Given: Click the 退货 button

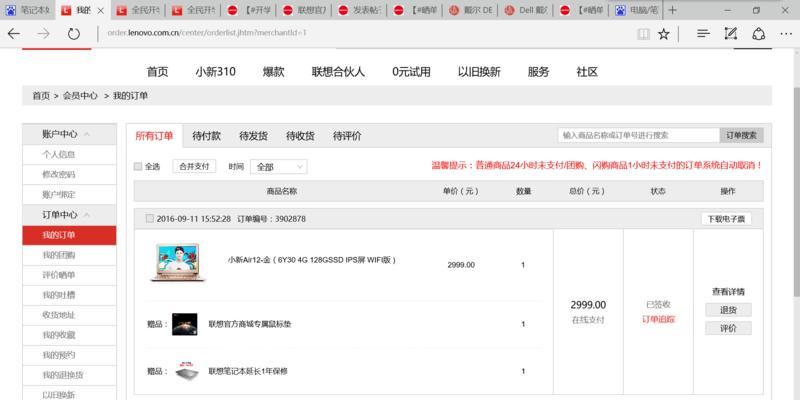Looking at the screenshot, I should coord(729,310).
